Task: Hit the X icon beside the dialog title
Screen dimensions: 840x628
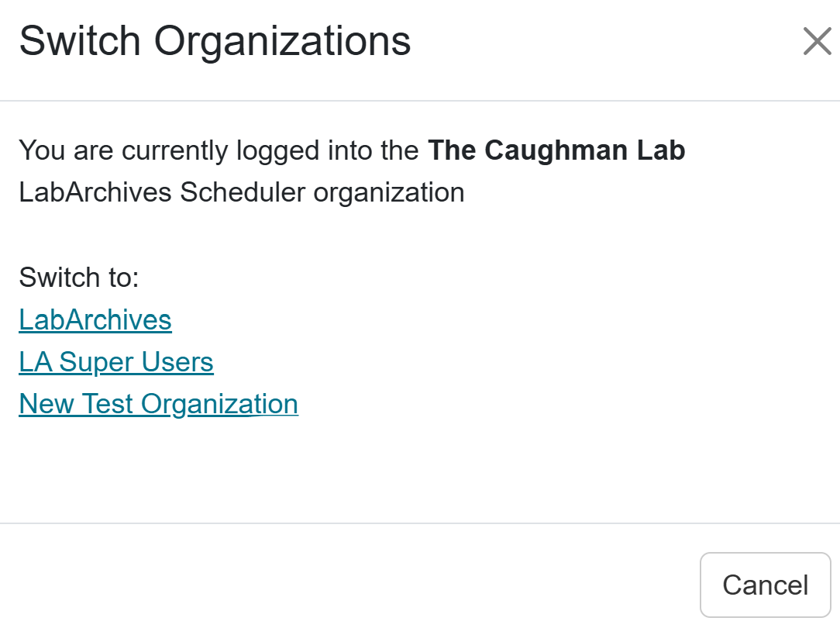Action: [x=817, y=42]
